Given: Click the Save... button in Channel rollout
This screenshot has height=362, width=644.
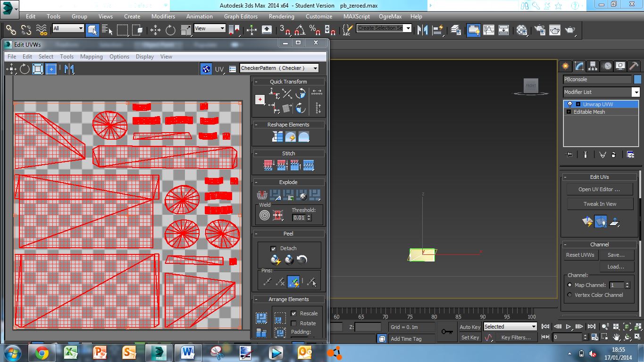Looking at the screenshot, I should [x=616, y=255].
